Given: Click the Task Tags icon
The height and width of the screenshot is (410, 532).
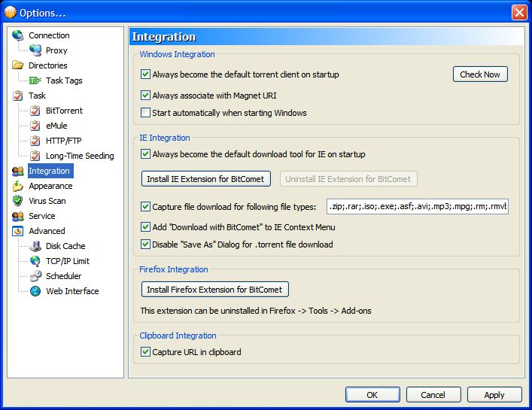Looking at the screenshot, I should click(x=35, y=80).
